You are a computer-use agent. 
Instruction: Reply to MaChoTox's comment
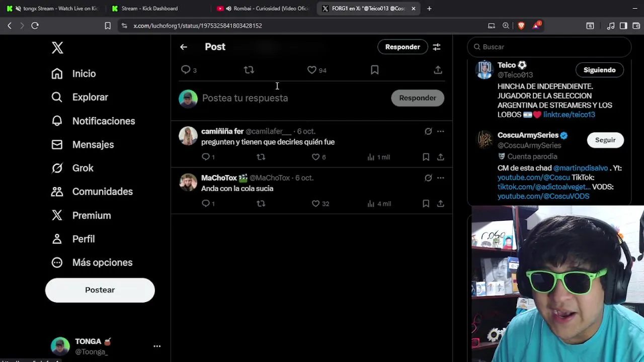coord(205,203)
